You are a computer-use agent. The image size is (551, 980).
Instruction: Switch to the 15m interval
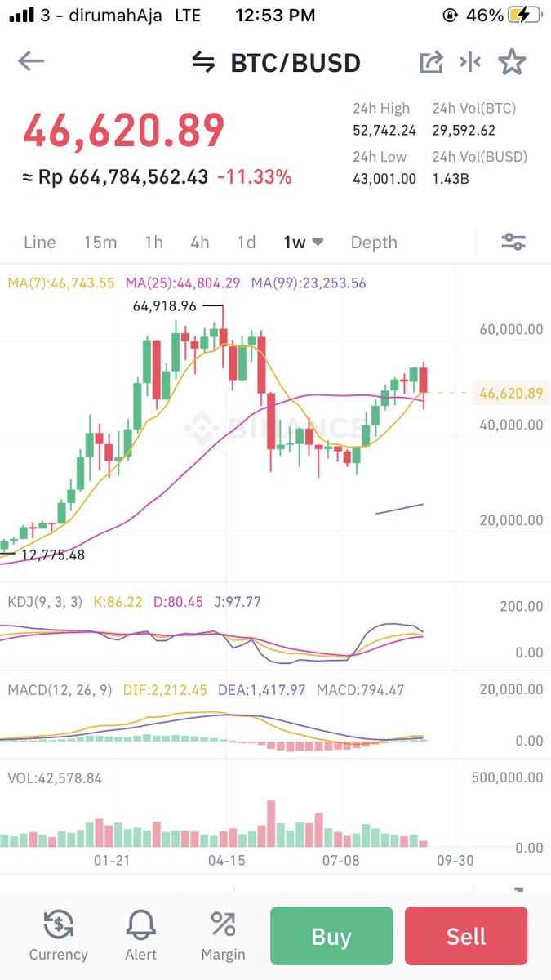click(x=100, y=243)
